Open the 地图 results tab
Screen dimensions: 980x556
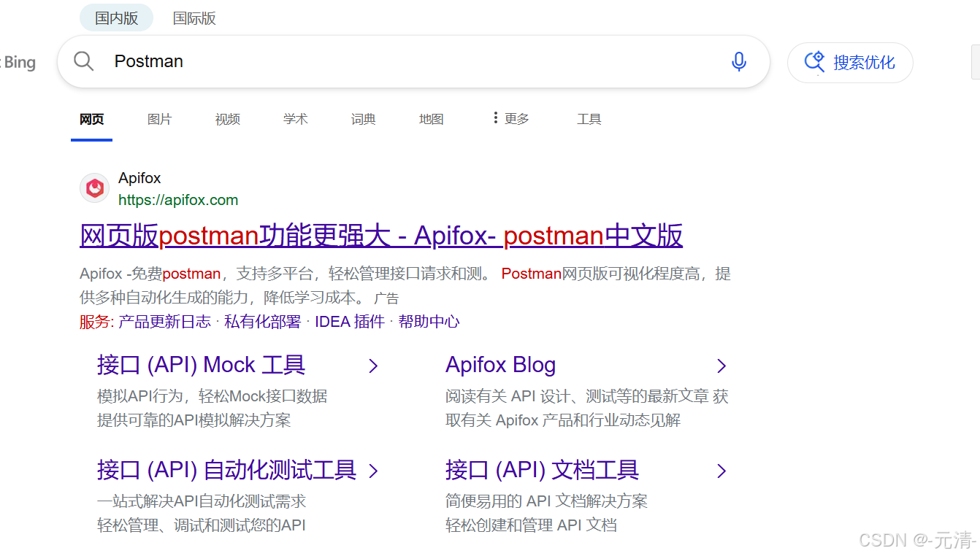(x=432, y=119)
